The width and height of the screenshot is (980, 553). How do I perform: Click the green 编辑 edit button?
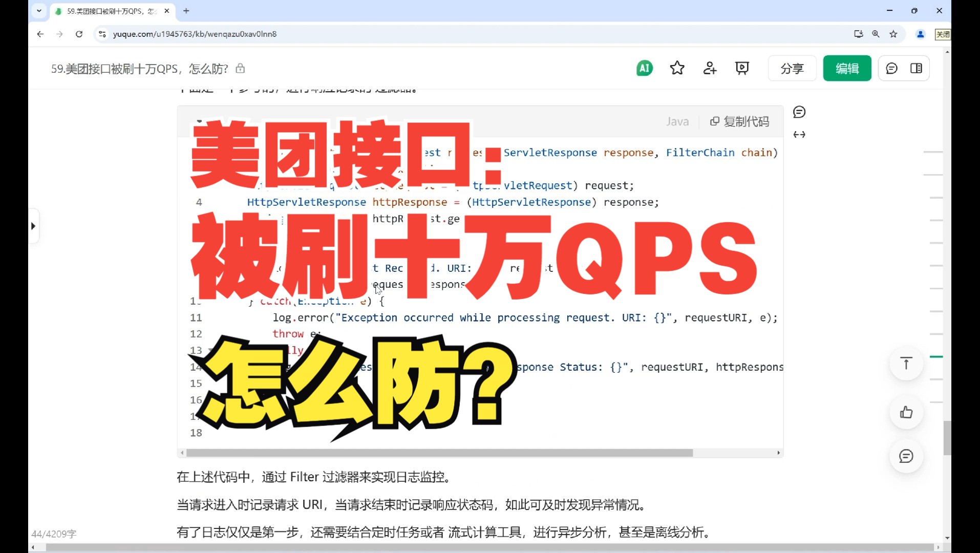[x=847, y=68]
